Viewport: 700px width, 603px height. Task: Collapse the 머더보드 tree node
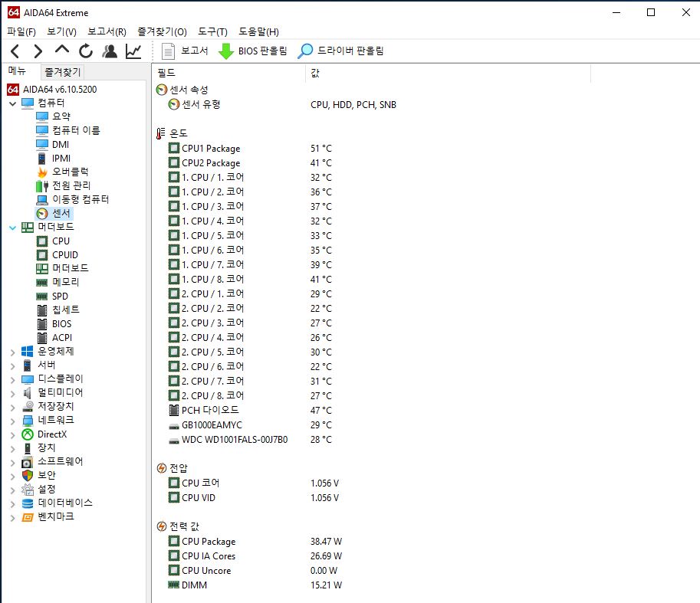[12, 228]
